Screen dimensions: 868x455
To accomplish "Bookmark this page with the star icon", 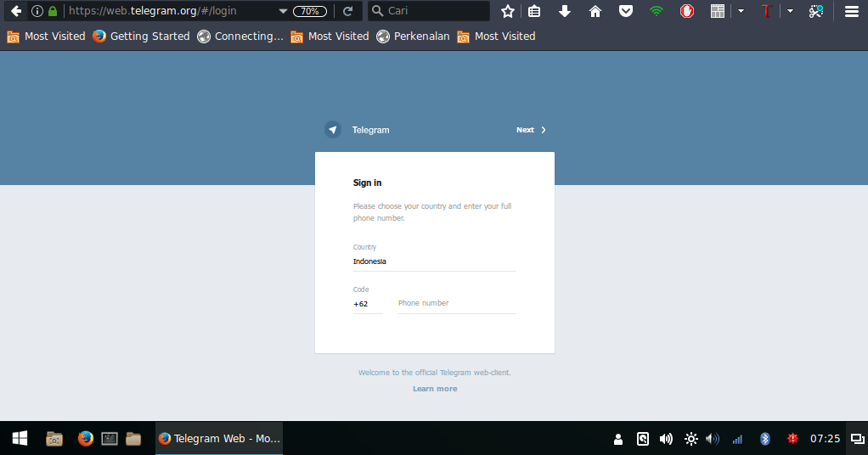I will pyautogui.click(x=508, y=11).
